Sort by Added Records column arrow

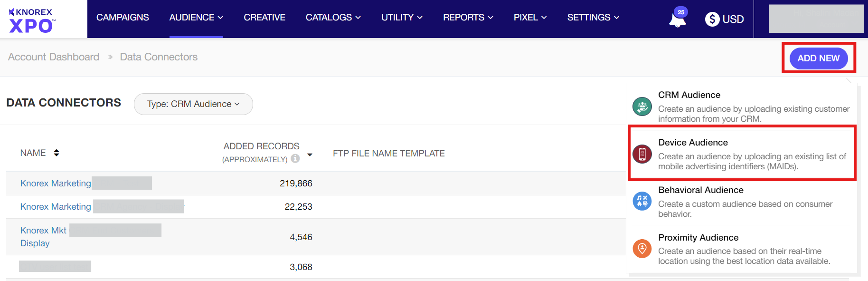click(310, 155)
